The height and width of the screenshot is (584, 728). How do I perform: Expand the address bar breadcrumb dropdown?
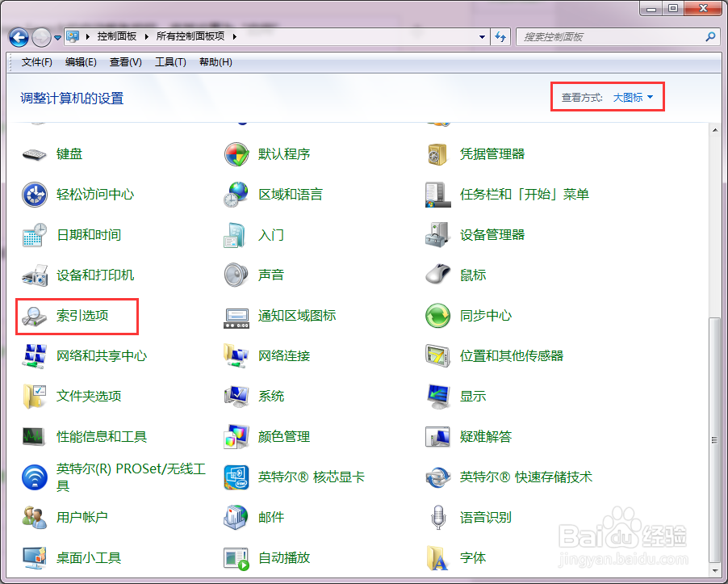coord(483,37)
